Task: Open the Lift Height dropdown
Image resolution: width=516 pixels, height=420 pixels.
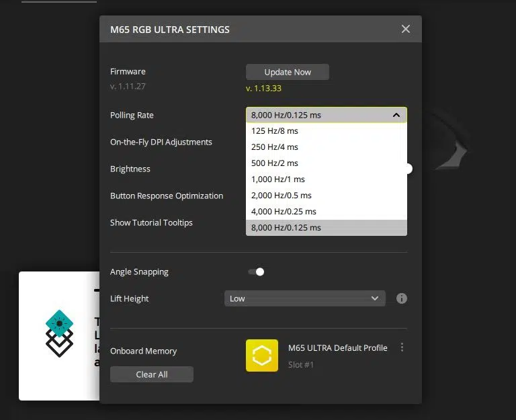Action: 304,298
